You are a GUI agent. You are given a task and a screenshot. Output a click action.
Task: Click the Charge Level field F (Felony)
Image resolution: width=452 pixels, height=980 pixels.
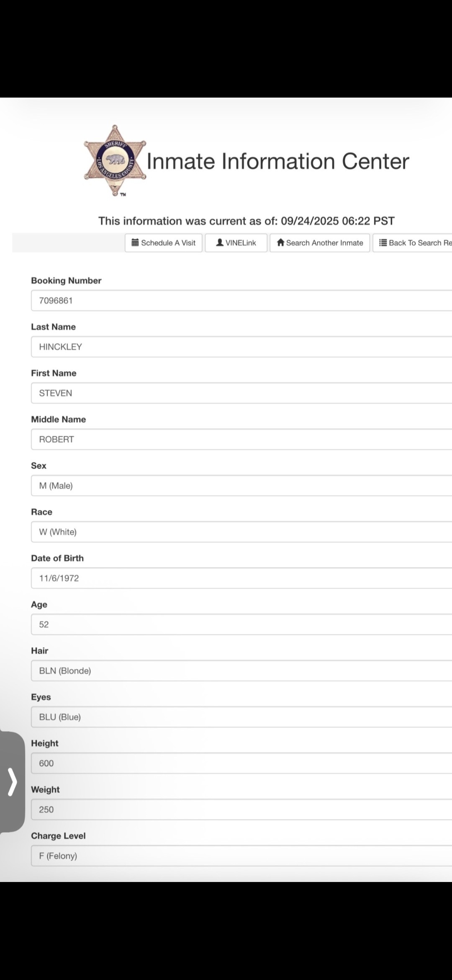tap(241, 856)
